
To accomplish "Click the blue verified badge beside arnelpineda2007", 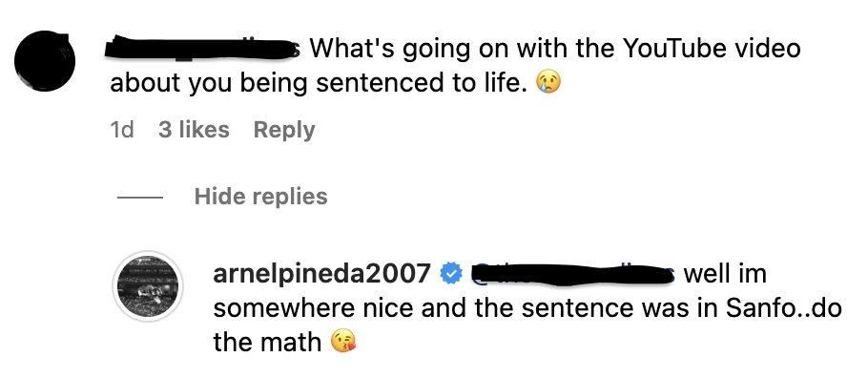I will tap(452, 274).
